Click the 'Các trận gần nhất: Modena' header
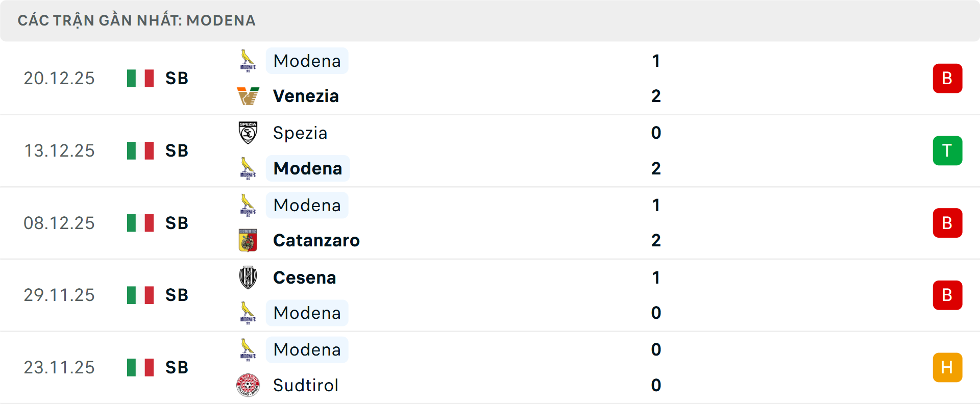 [137, 20]
